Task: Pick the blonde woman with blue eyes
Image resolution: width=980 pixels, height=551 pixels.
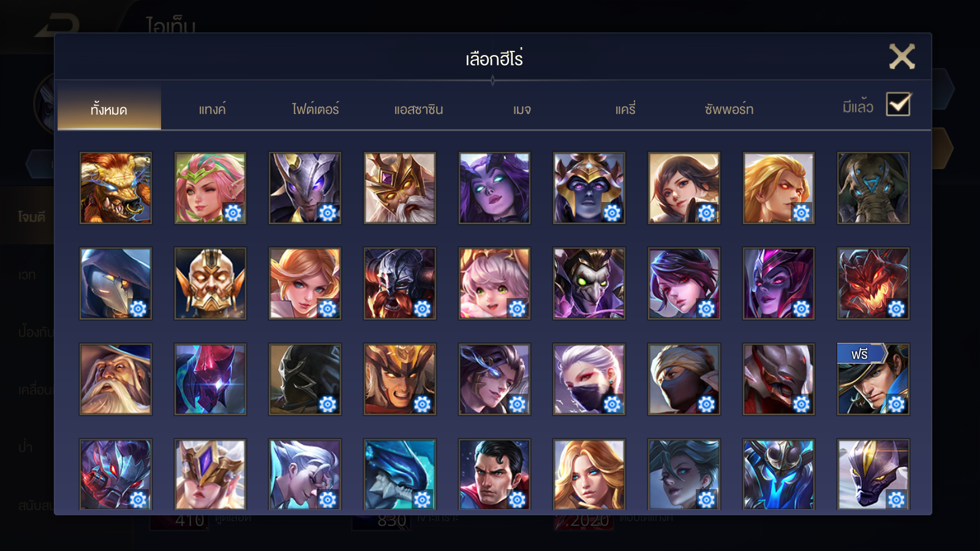Action: tap(589, 474)
